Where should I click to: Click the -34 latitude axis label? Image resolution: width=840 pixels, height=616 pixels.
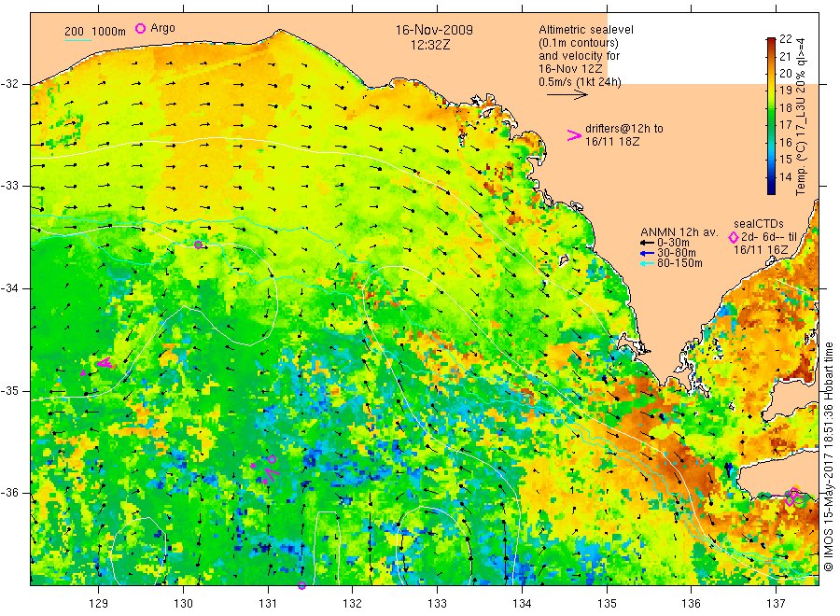pos(9,288)
